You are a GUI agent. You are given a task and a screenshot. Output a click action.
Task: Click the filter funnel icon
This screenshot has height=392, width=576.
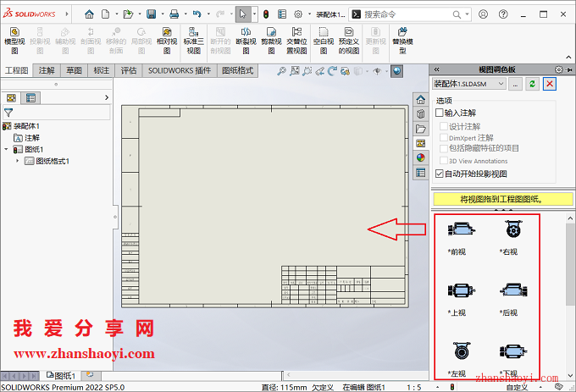[x=8, y=113]
